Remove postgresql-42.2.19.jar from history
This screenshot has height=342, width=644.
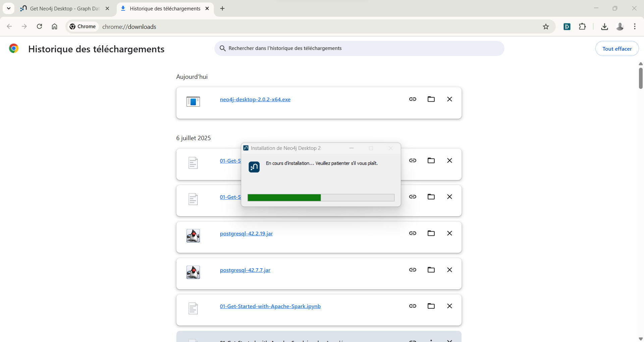coord(449,233)
